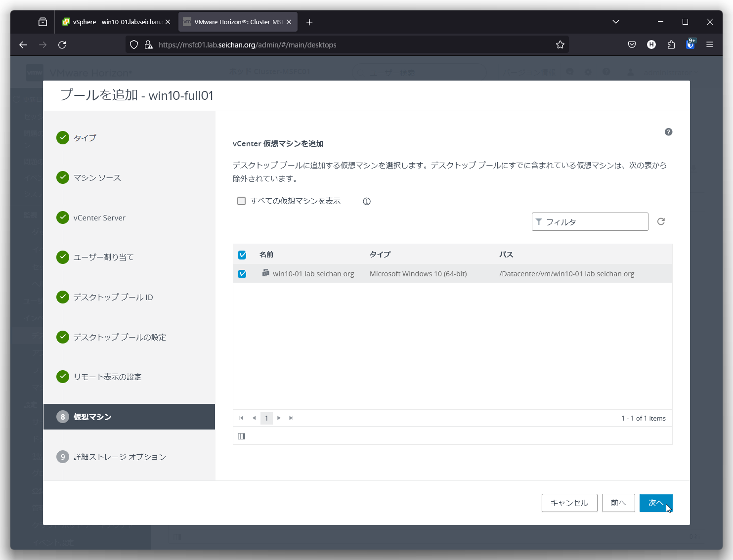This screenshot has width=733, height=560.
Task: Refresh the virtual machine list
Action: tap(661, 221)
